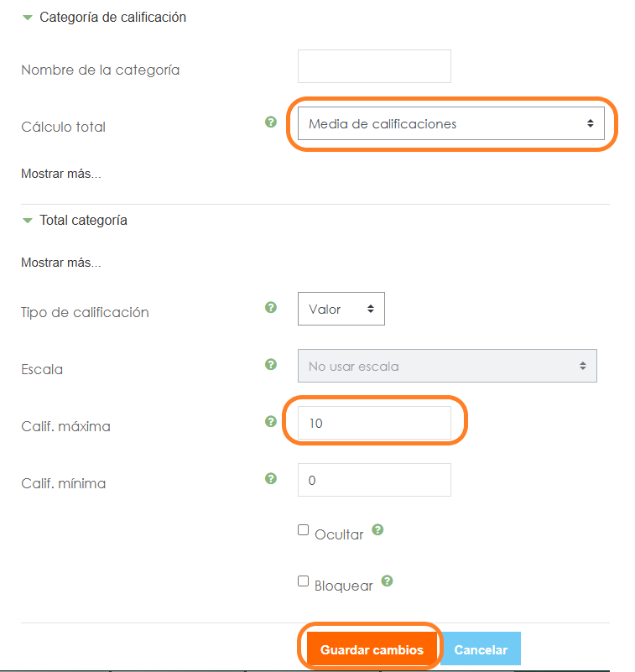Focus the Nombre de la categoría field
635x672 pixels.
(374, 67)
